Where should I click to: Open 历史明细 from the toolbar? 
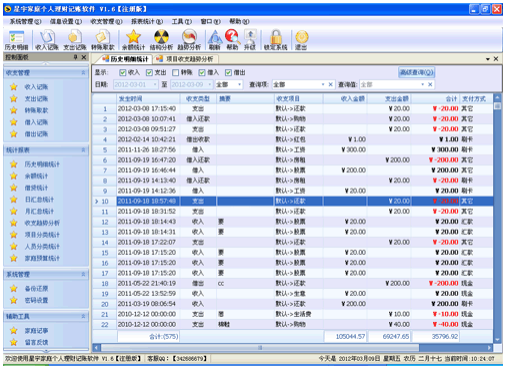[17, 40]
